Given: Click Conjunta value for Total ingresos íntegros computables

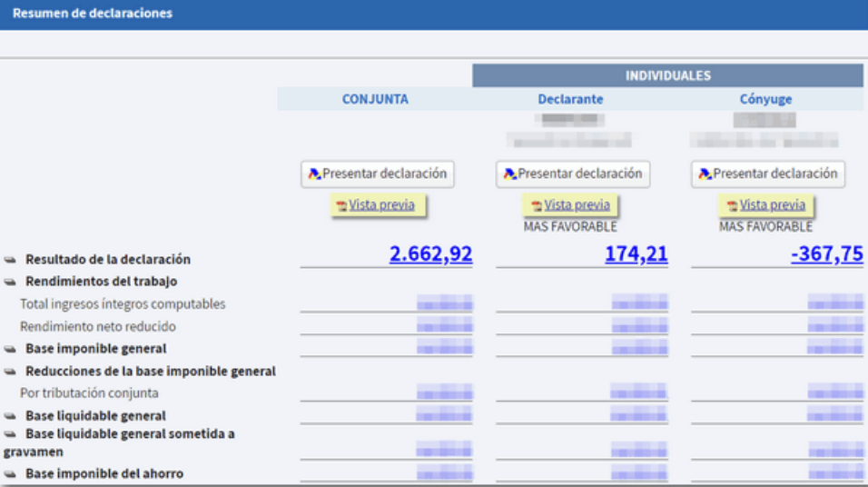Looking at the screenshot, I should click(x=444, y=303).
